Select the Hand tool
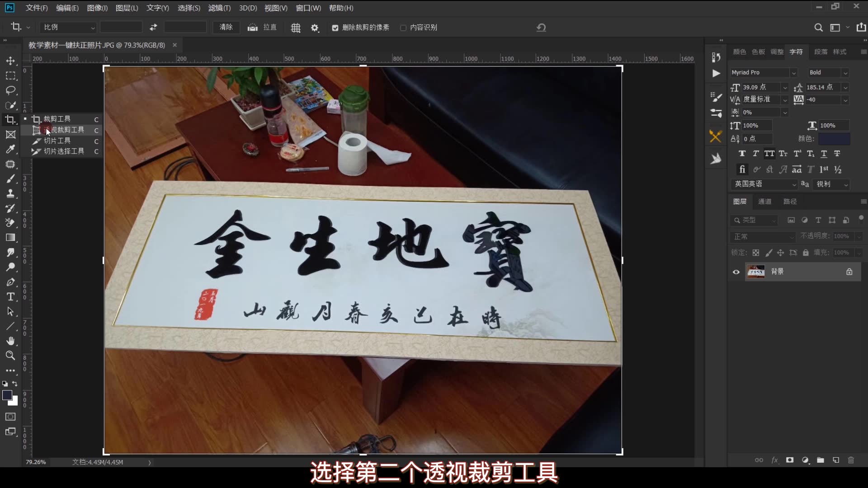 pyautogui.click(x=10, y=341)
